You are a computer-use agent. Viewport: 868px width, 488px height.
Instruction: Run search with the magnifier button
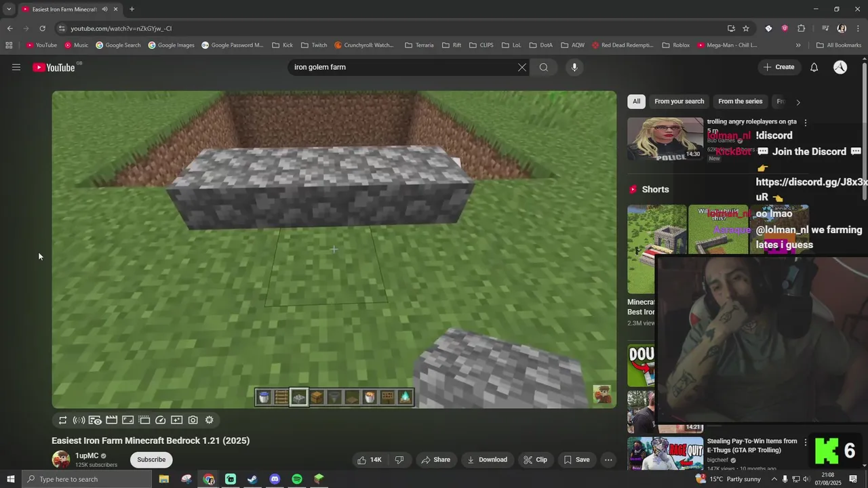tap(543, 67)
